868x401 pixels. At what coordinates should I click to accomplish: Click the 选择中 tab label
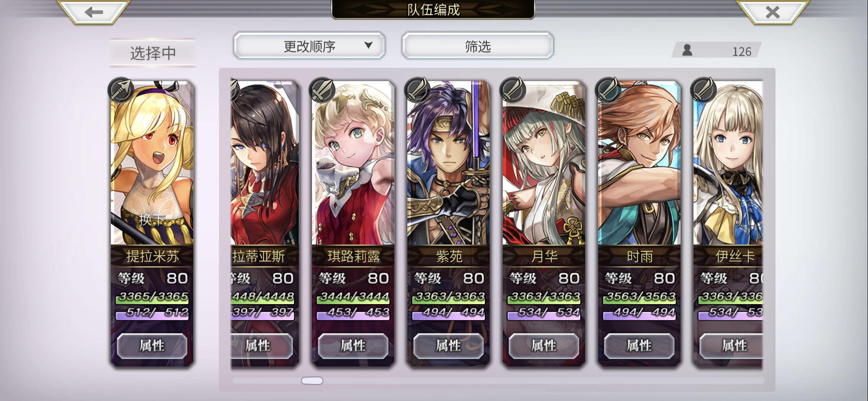click(153, 53)
